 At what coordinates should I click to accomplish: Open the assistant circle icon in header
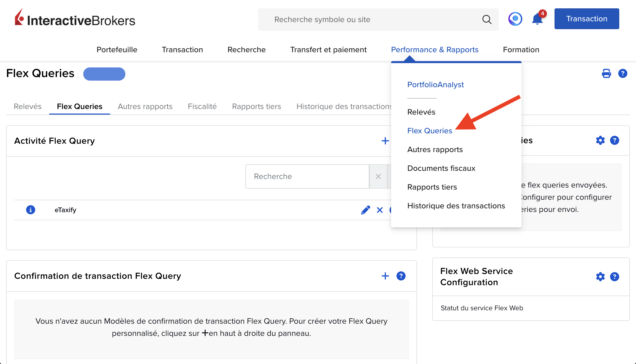pos(515,19)
